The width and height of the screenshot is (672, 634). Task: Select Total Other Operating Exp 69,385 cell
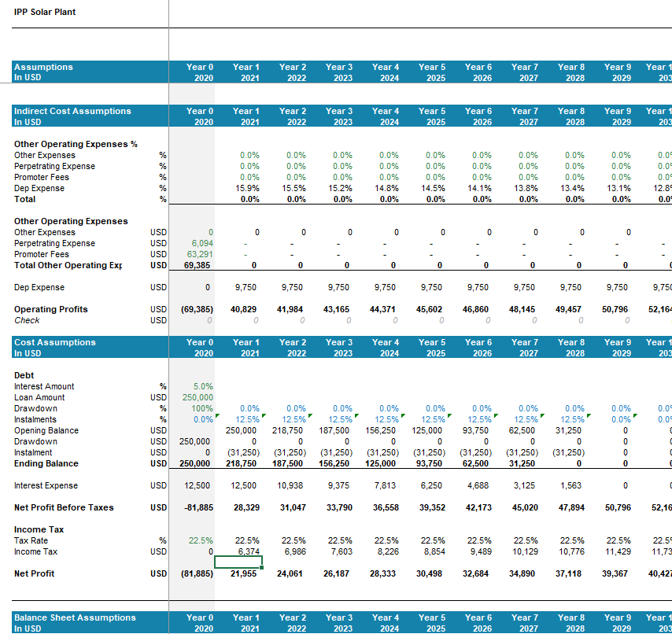pyautogui.click(x=200, y=266)
